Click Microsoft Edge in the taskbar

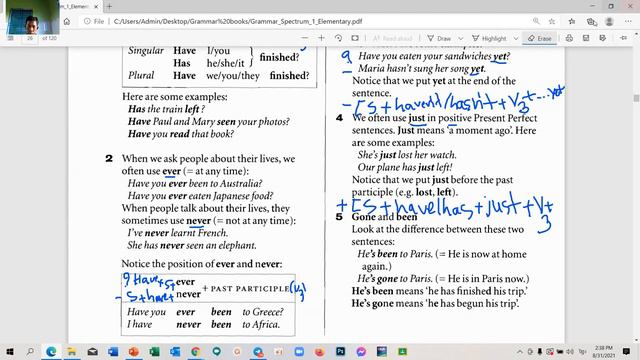(x=51, y=351)
